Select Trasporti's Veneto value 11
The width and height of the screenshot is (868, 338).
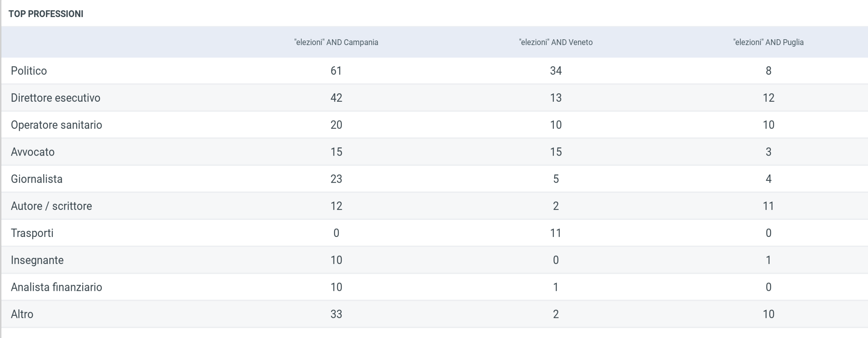pos(556,233)
